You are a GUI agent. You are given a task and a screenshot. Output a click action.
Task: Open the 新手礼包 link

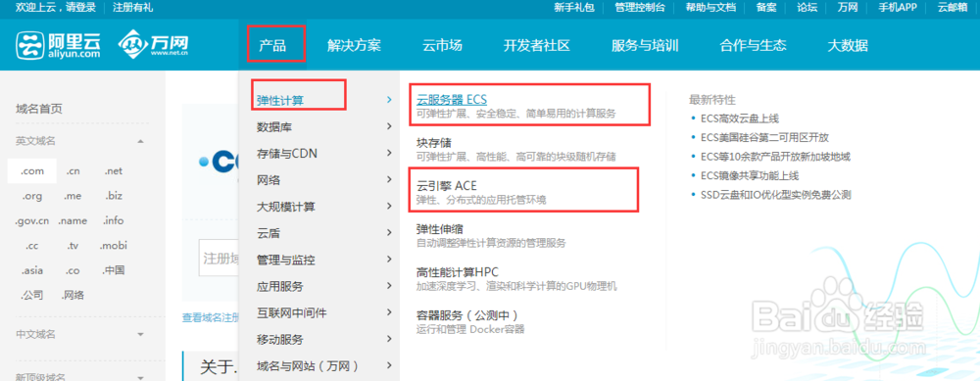coord(573,8)
